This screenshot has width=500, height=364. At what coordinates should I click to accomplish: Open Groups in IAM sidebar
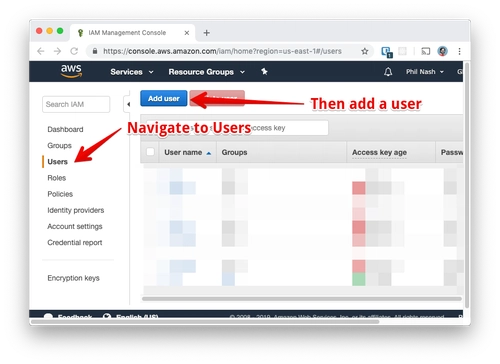59,146
